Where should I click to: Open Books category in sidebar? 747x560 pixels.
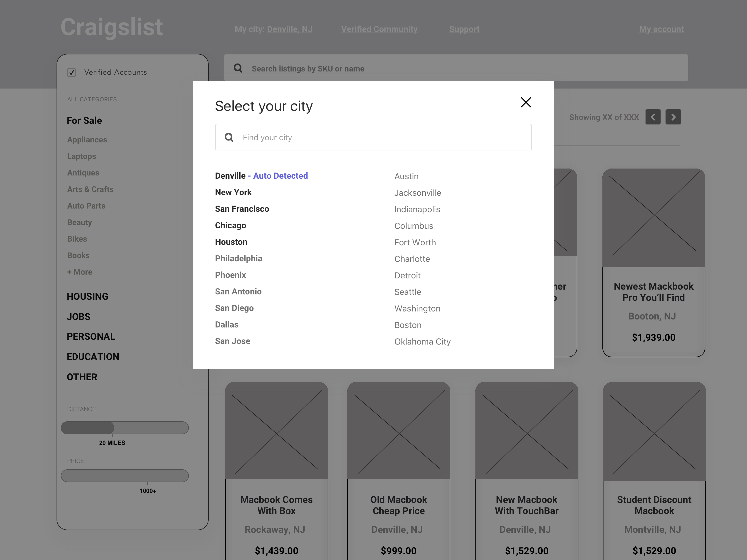pyautogui.click(x=78, y=255)
